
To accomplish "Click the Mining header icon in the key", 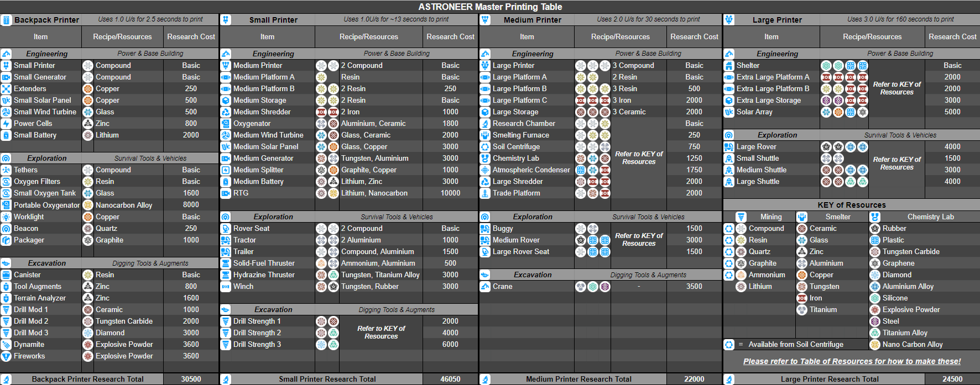I will tap(741, 217).
